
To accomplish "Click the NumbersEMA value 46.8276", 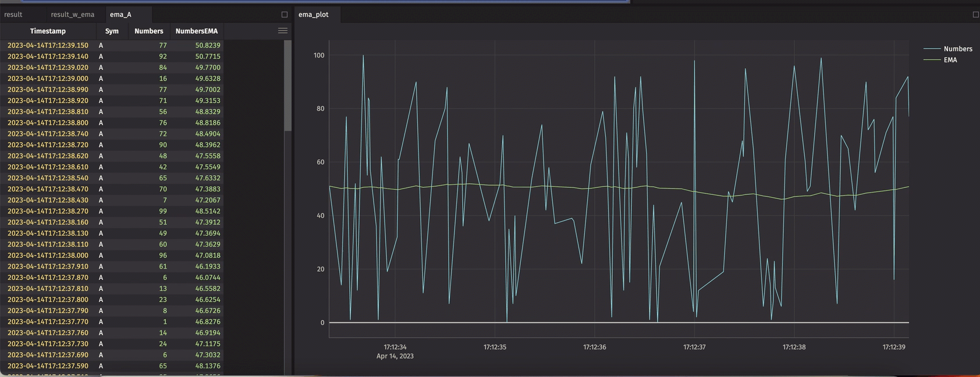I will click(208, 322).
